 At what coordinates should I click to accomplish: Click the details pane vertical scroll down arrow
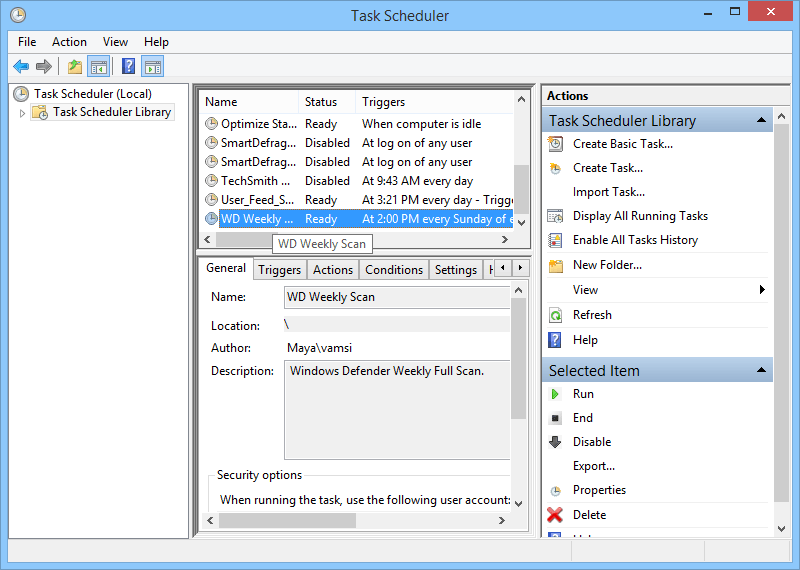point(518,504)
